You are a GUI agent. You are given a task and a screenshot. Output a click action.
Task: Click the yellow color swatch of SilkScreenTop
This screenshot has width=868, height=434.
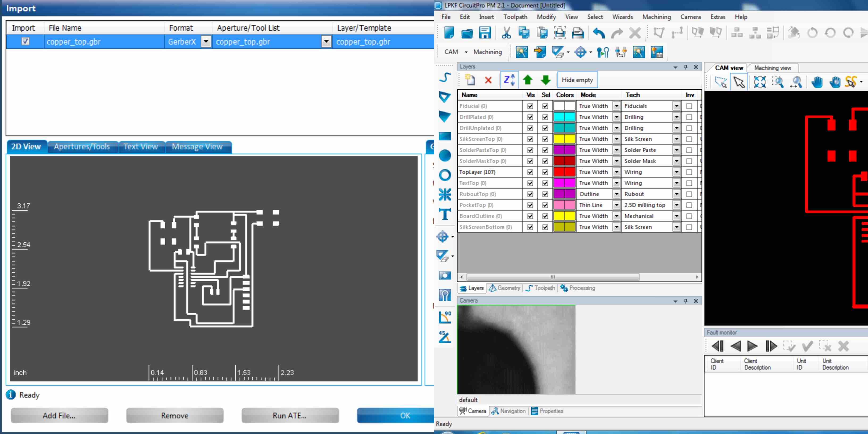point(564,139)
